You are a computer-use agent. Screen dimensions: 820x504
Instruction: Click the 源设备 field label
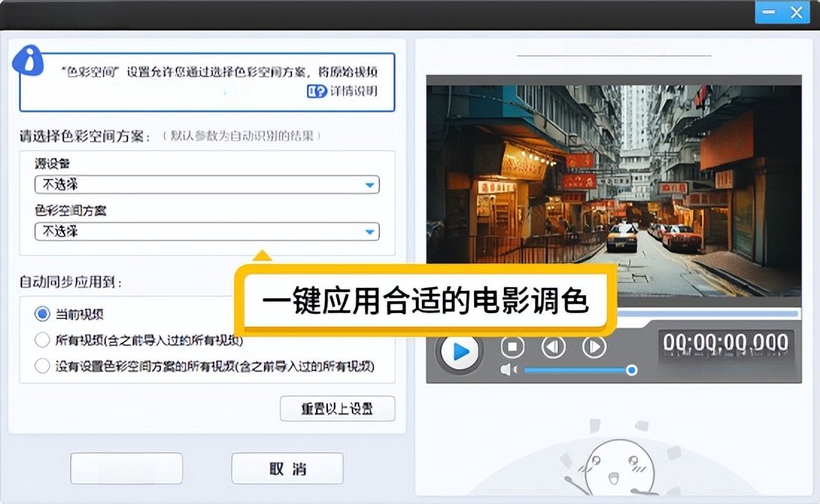pyautogui.click(x=52, y=163)
